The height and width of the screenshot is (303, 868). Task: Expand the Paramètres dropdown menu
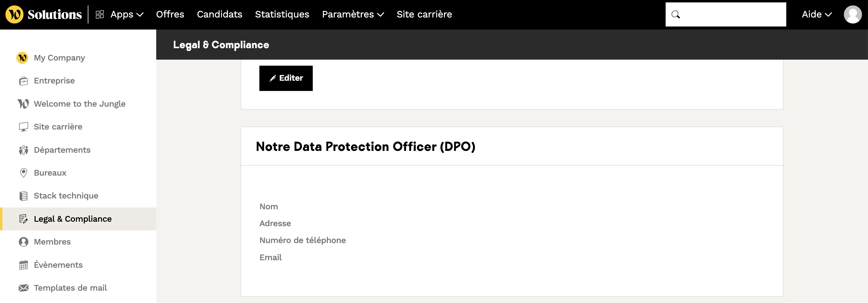353,14
